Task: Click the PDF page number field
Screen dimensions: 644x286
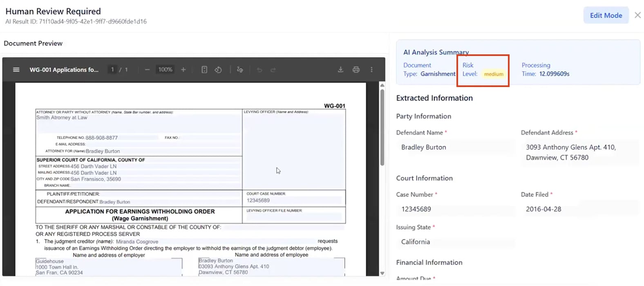Action: tap(112, 70)
